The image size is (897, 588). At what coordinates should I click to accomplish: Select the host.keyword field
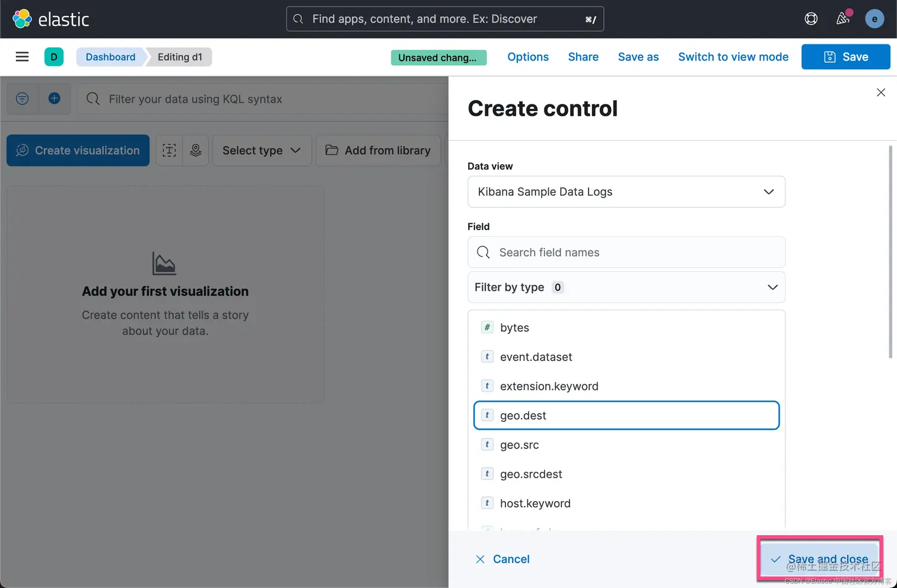[x=626, y=503]
